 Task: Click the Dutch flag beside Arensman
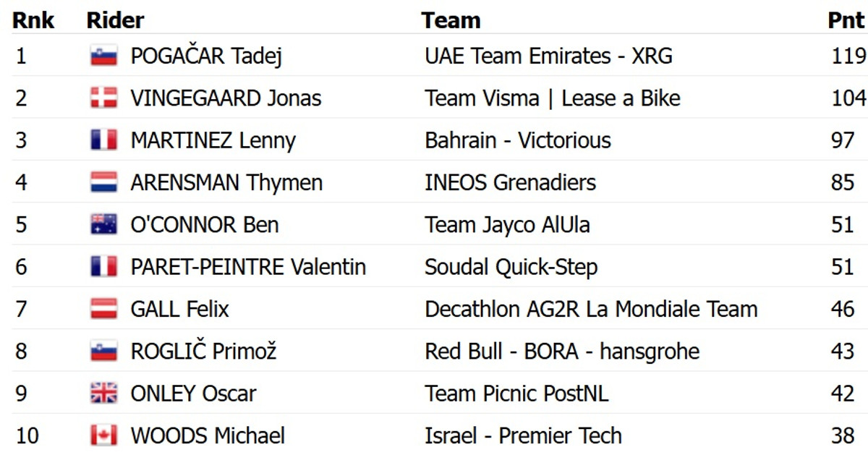(x=103, y=182)
